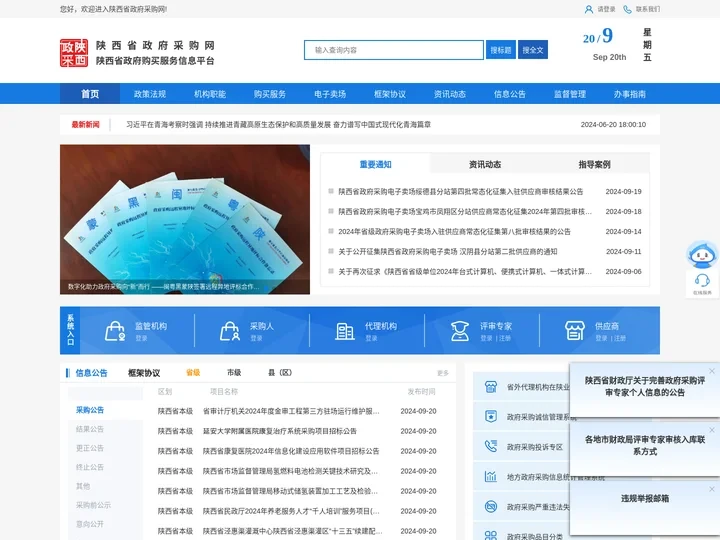The height and width of the screenshot is (540, 720).
Task: Click the 供应商 shop icon
Action: tap(575, 331)
